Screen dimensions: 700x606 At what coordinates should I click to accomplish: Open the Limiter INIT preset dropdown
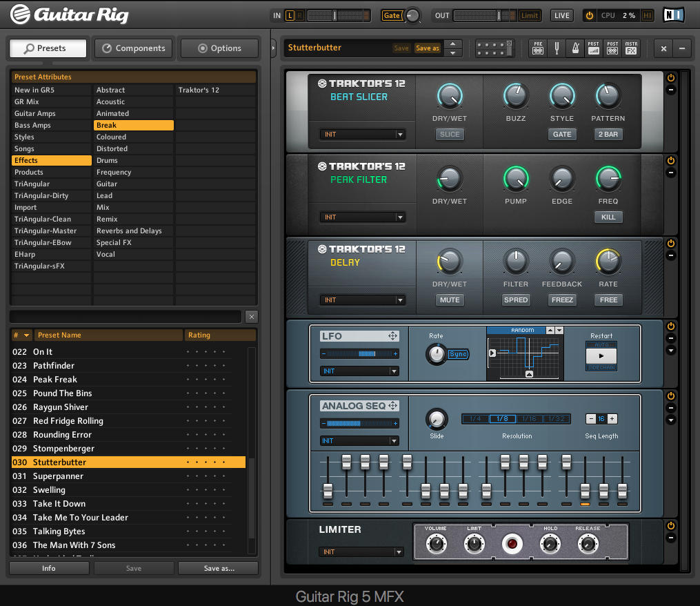tap(361, 552)
